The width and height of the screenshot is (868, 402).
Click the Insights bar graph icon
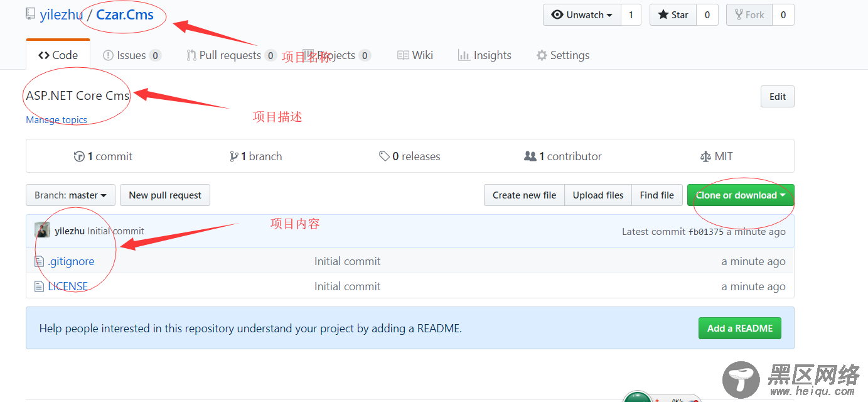click(x=464, y=55)
